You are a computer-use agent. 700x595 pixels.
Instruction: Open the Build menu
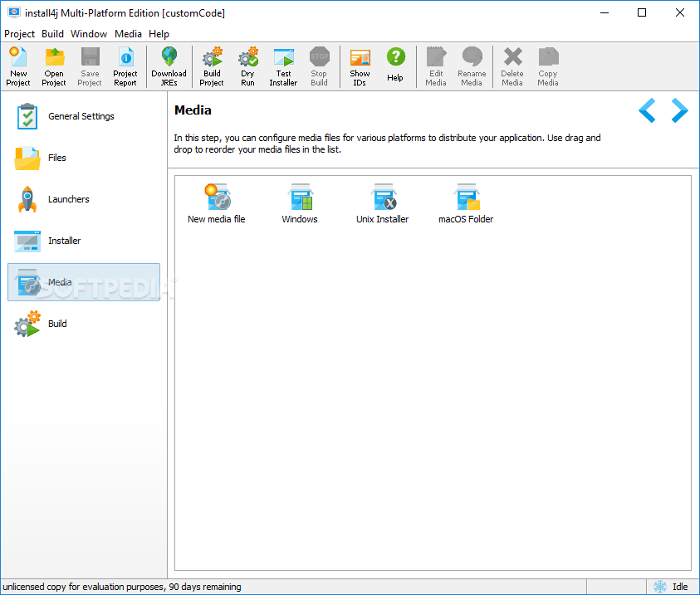pyautogui.click(x=52, y=34)
